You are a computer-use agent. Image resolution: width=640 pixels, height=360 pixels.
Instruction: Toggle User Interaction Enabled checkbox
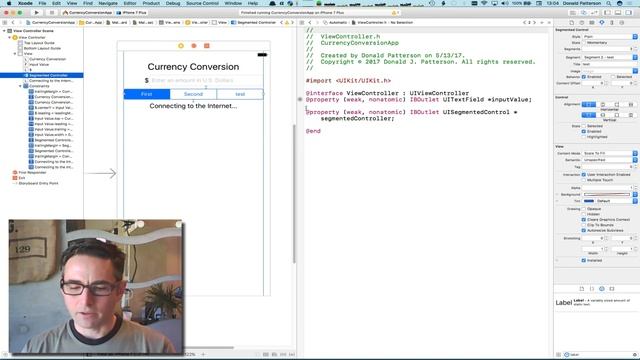[x=584, y=175]
